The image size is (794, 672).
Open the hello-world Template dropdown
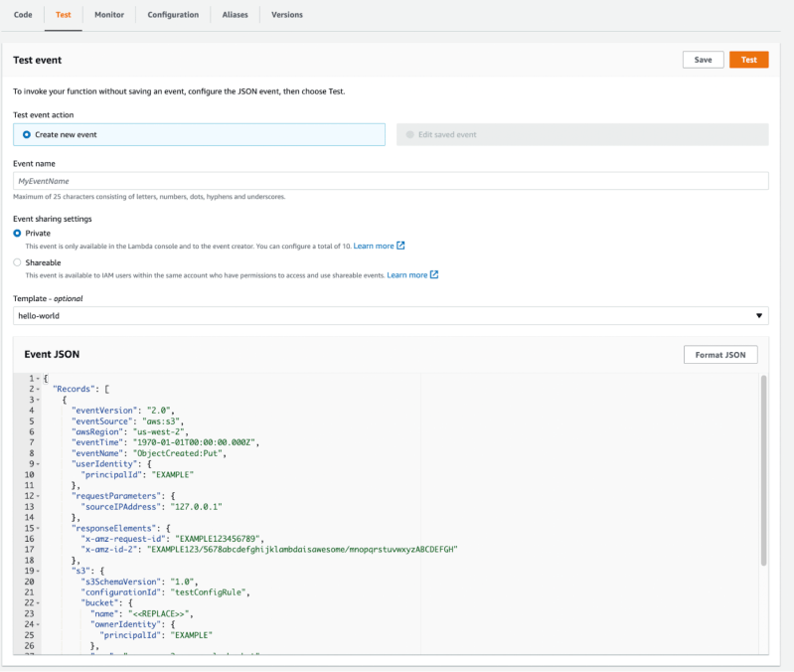391,315
